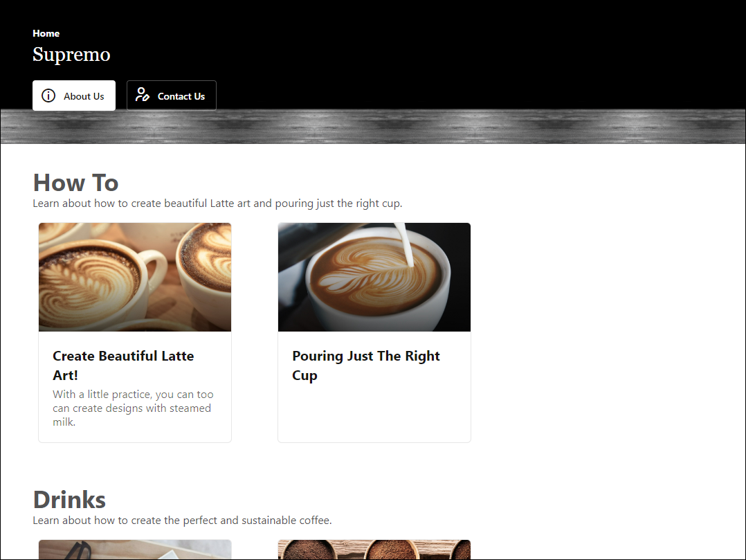Image resolution: width=746 pixels, height=560 pixels.
Task: Click the milk pouring photo
Action: tap(374, 276)
